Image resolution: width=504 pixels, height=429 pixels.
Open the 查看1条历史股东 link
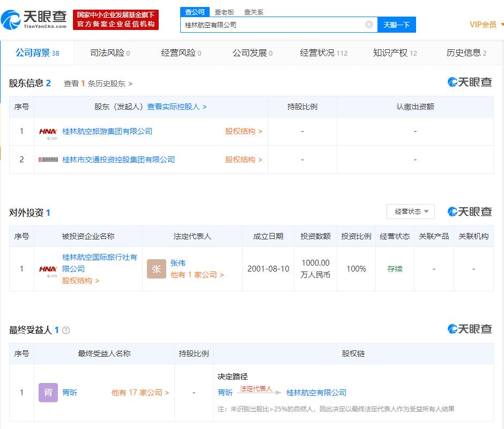click(98, 84)
